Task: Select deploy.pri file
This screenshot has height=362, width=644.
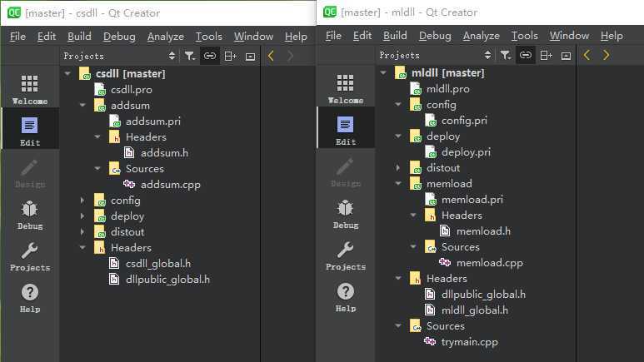Action: click(x=466, y=151)
